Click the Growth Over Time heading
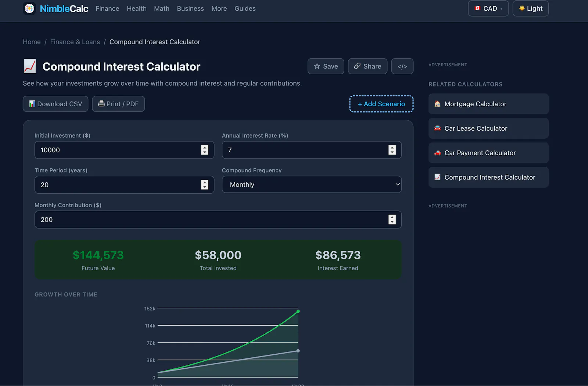Image resolution: width=588 pixels, height=386 pixels. tap(66, 294)
